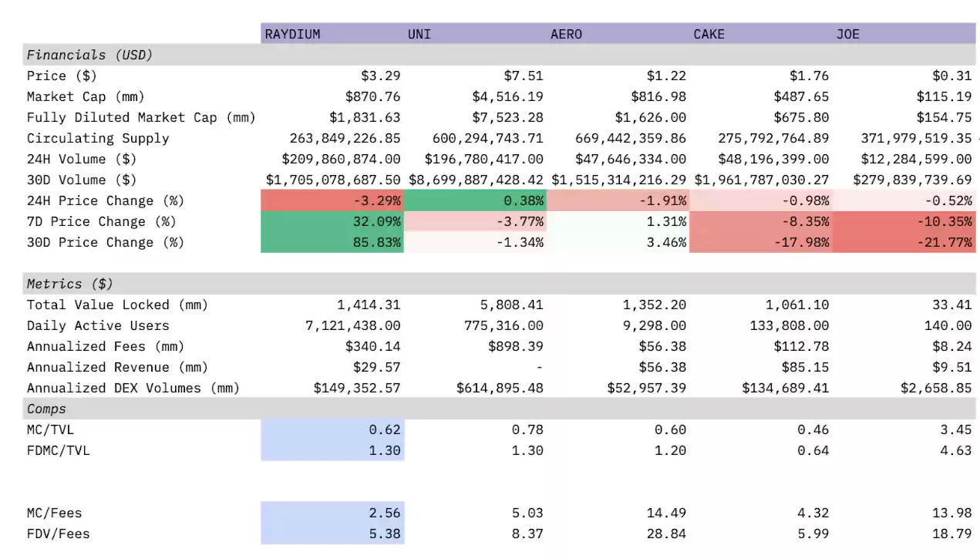
Task: Click the FDV/Fees row label
Action: (58, 534)
